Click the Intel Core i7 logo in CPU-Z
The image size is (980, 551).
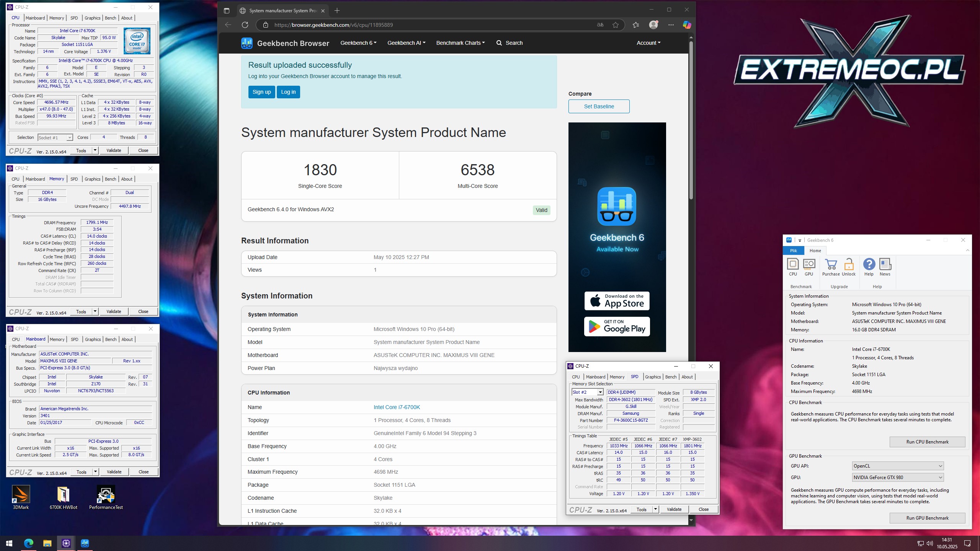[x=137, y=41]
